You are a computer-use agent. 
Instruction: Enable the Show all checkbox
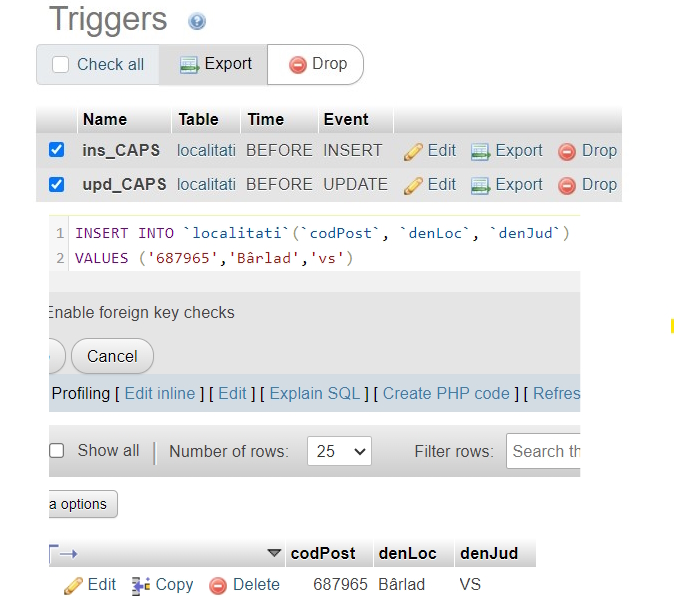(x=58, y=451)
